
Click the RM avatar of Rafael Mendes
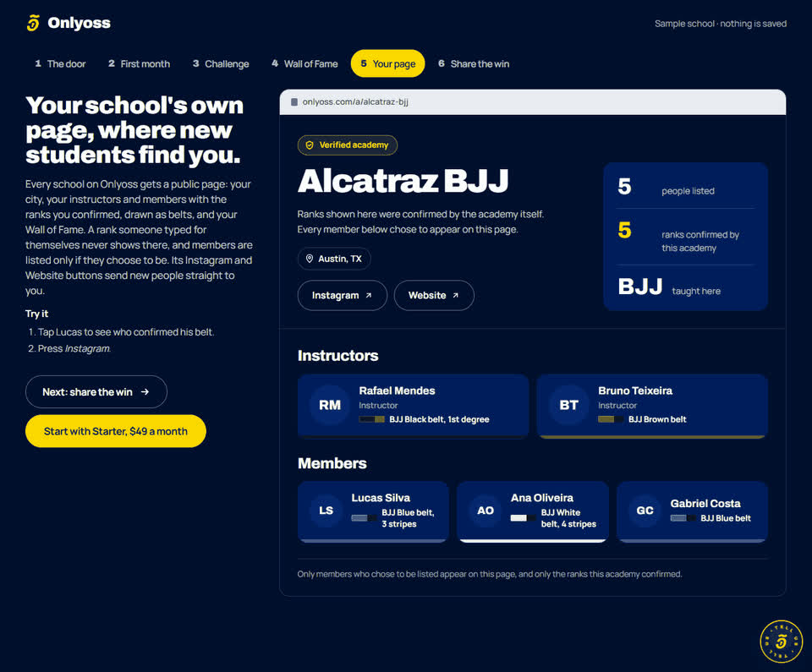330,406
